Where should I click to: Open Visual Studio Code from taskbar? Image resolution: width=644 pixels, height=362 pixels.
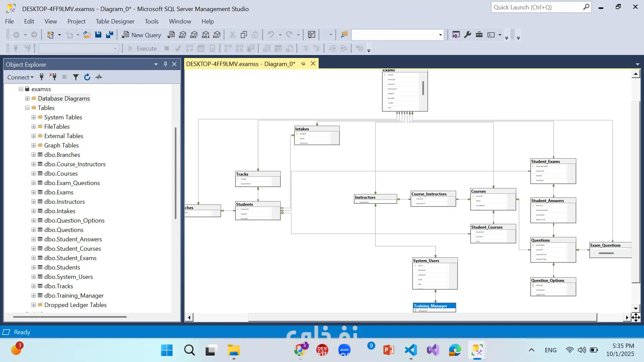click(x=411, y=350)
